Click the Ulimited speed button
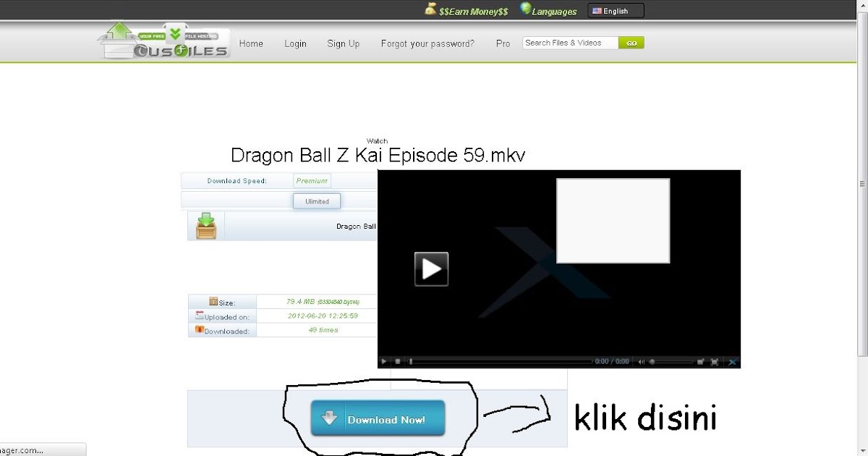This screenshot has height=456, width=868. (x=317, y=201)
